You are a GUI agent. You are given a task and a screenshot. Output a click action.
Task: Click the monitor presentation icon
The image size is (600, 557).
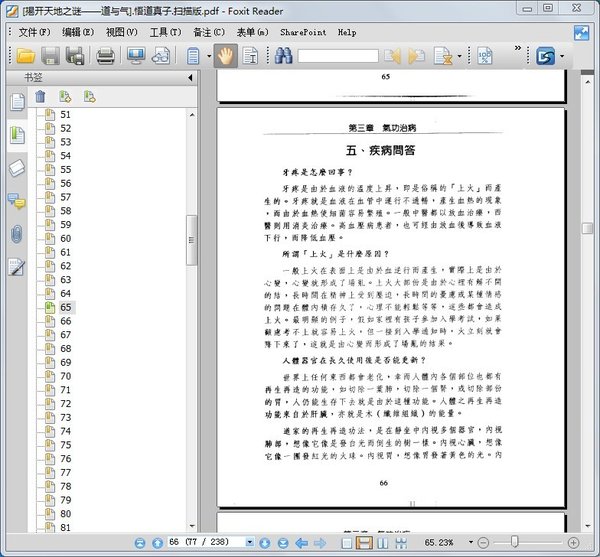click(136, 56)
